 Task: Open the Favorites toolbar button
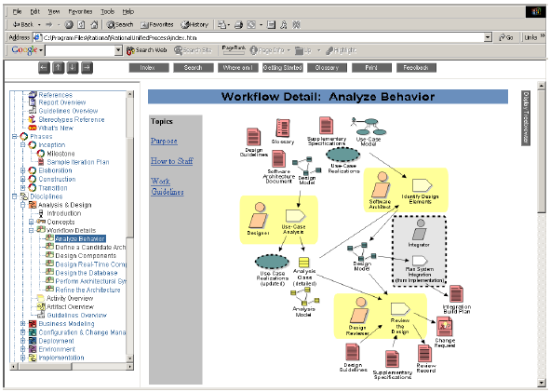[x=156, y=24]
